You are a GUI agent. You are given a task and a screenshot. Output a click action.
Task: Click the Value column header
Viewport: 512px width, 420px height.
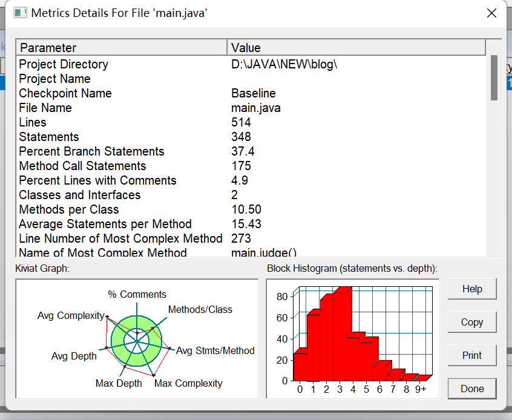click(356, 48)
